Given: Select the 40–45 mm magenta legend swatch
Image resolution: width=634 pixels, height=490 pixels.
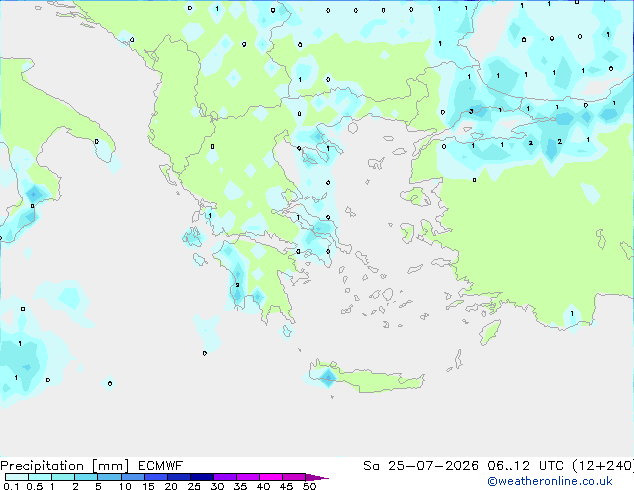Looking at the screenshot, I should (x=271, y=477).
